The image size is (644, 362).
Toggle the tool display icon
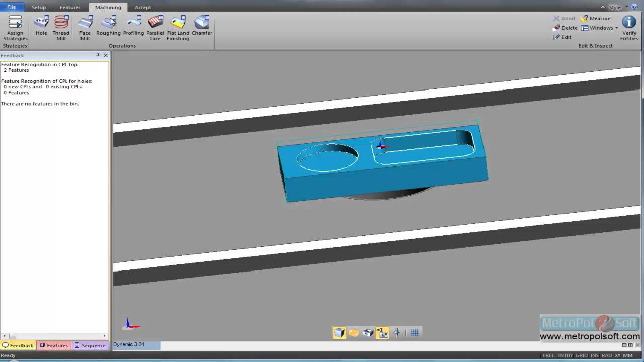coord(397,332)
